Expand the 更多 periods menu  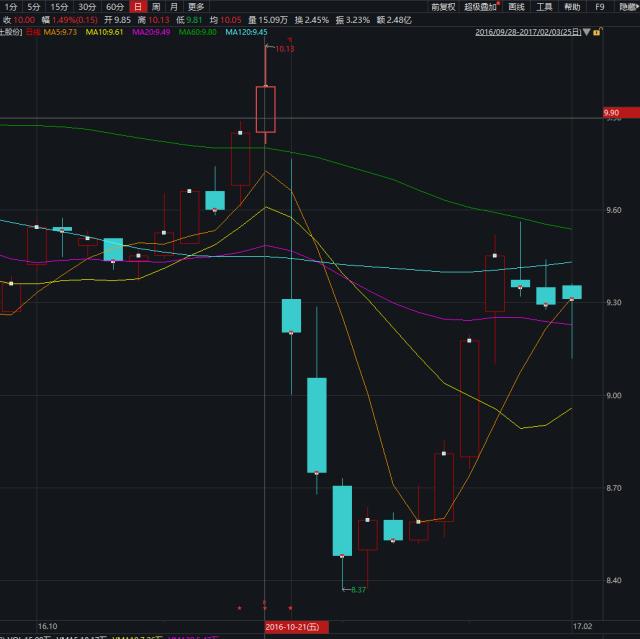click(196, 6)
